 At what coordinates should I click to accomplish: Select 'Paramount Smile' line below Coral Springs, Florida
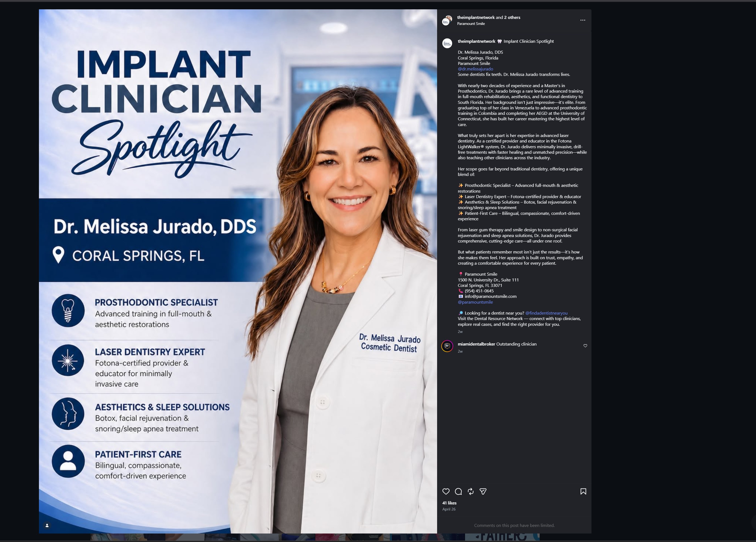point(474,63)
